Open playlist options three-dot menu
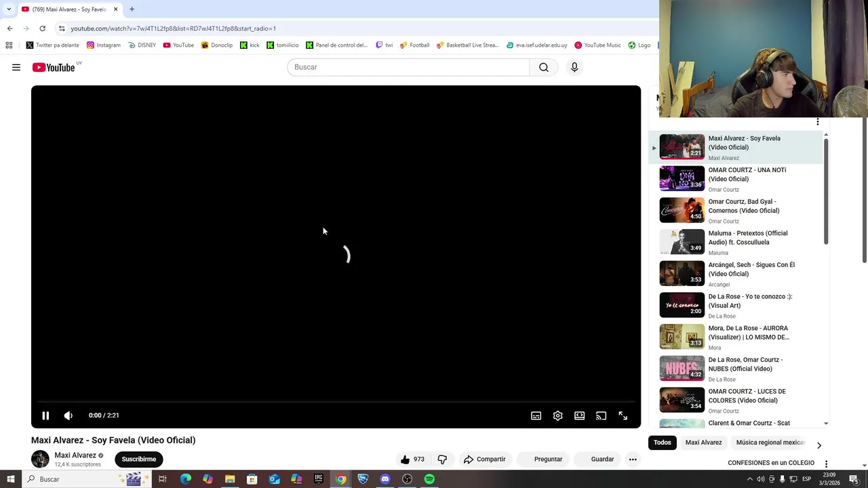This screenshot has height=488, width=868. [818, 122]
